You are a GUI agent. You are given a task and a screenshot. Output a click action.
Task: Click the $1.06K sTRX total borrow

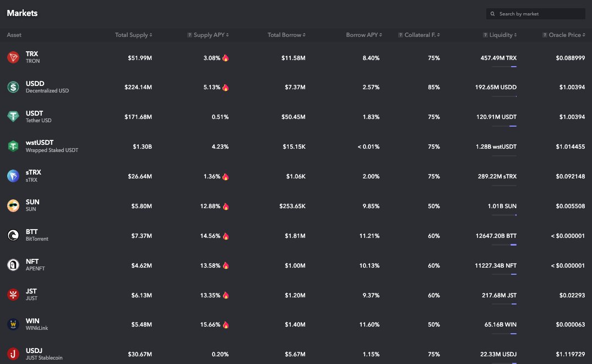point(296,176)
